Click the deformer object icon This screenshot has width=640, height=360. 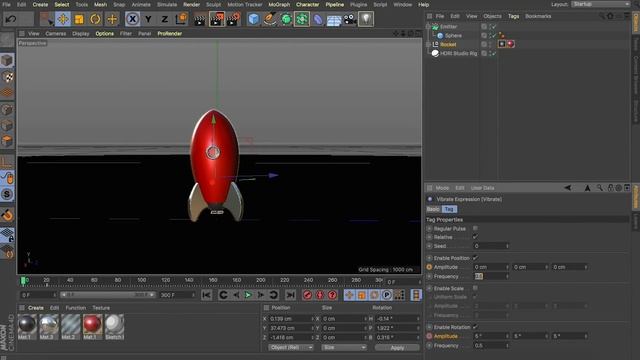(318, 19)
